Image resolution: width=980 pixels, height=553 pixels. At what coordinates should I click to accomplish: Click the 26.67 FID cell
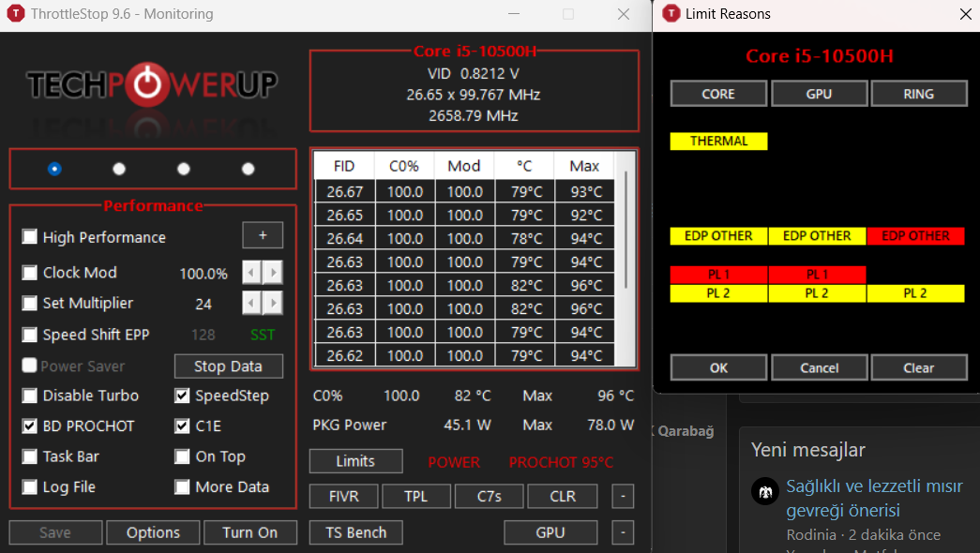coord(344,192)
